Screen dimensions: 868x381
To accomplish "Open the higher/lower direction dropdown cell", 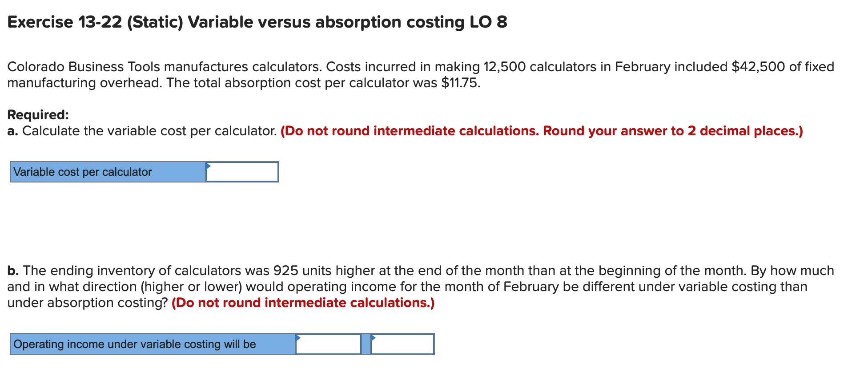I will click(x=402, y=344).
